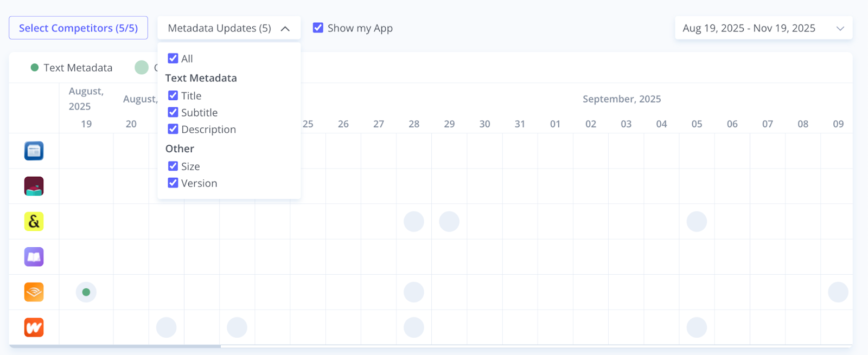This screenshot has width=868, height=355.
Task: Select the yellow ampersand app icon
Action: 34,221
